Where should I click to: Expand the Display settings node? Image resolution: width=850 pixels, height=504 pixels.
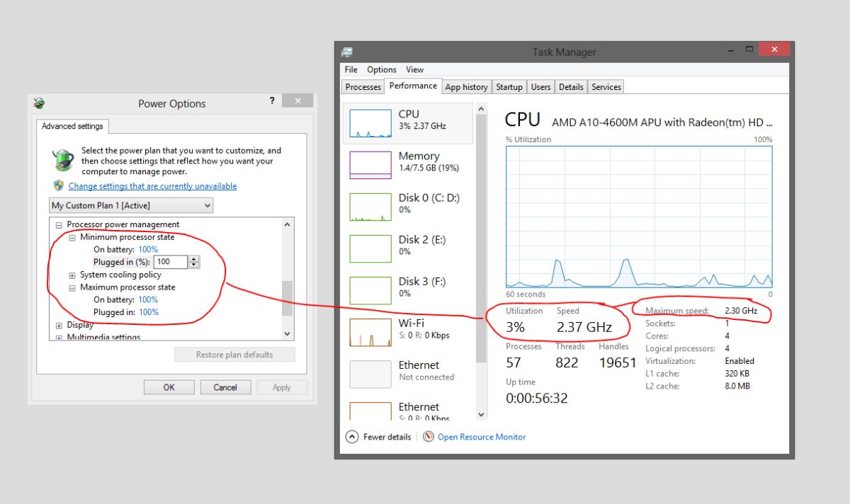59,325
